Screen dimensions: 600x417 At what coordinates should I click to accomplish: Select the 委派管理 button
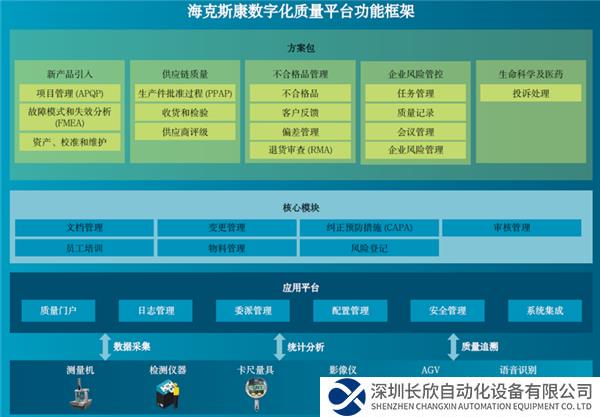tap(253, 311)
